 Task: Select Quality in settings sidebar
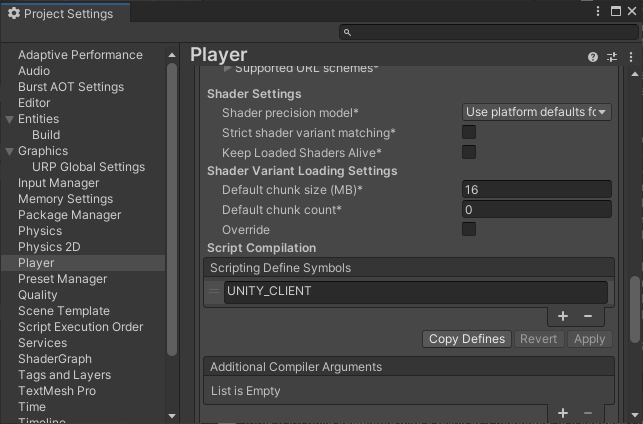[38, 295]
